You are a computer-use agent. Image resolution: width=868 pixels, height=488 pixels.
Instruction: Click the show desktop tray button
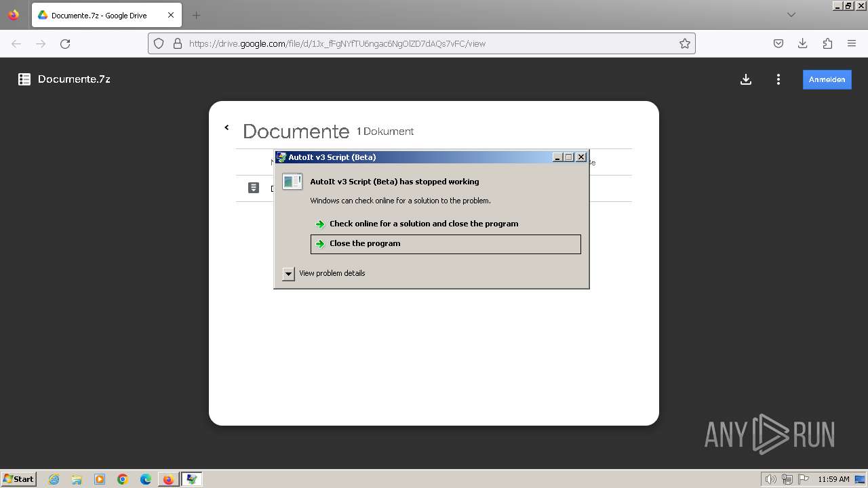click(860, 479)
